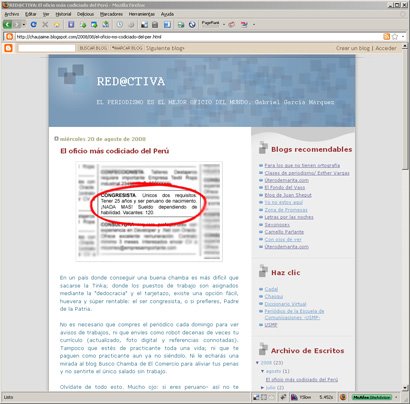Click the BUSCAR BLOG button
Screen dimensions: 410x404
coord(93,48)
